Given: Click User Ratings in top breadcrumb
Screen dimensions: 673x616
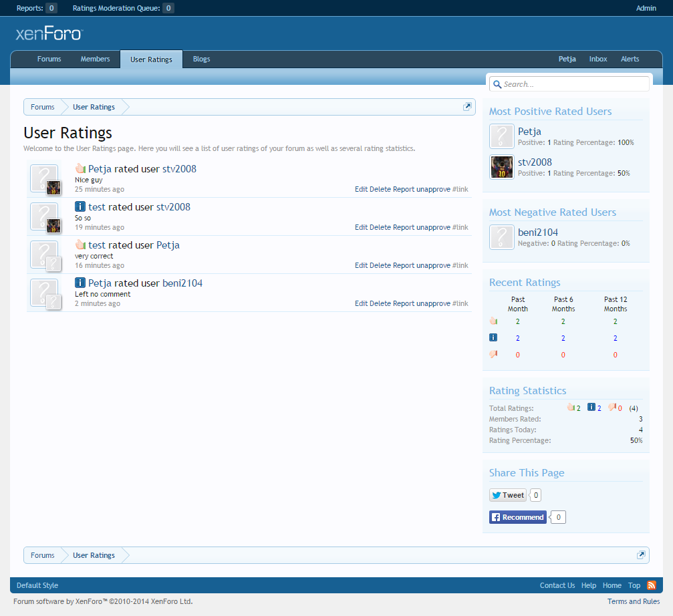Looking at the screenshot, I should (94, 107).
